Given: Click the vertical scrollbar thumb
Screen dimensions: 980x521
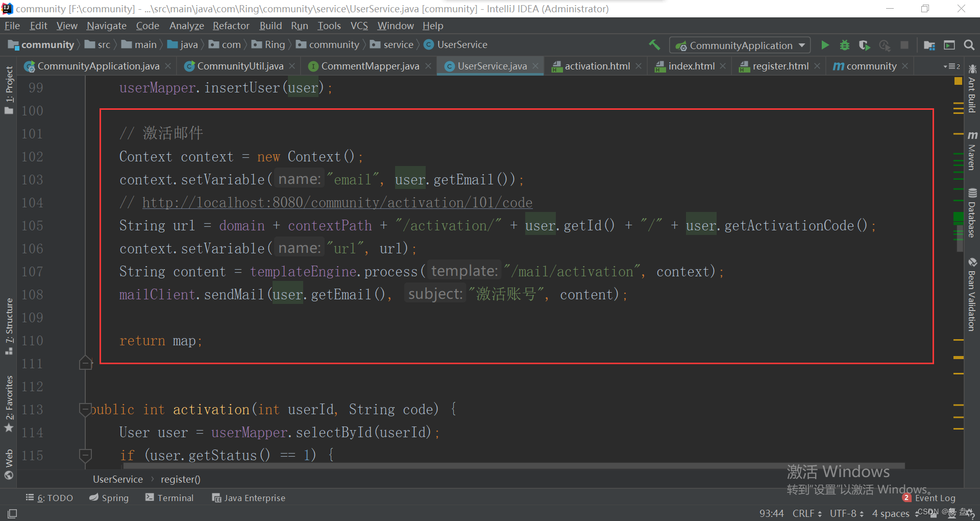Looking at the screenshot, I should [960, 238].
